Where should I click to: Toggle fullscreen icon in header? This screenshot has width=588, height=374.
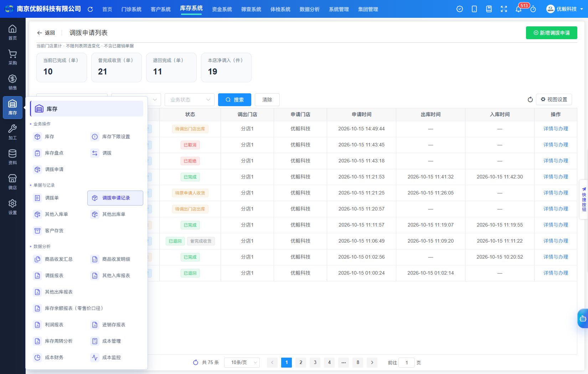tap(504, 9)
